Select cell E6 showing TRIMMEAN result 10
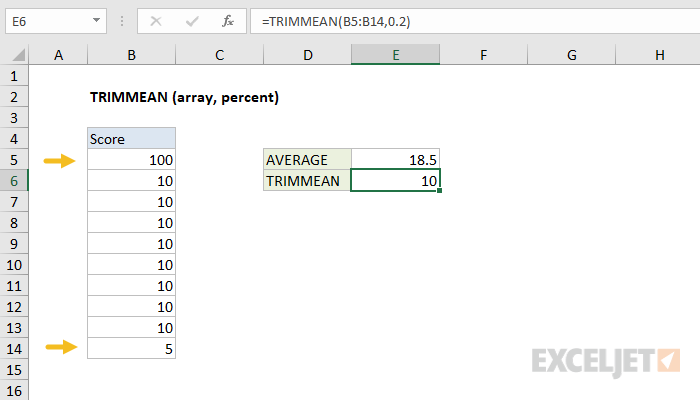Viewport: 700px width, 400px height. (396, 180)
